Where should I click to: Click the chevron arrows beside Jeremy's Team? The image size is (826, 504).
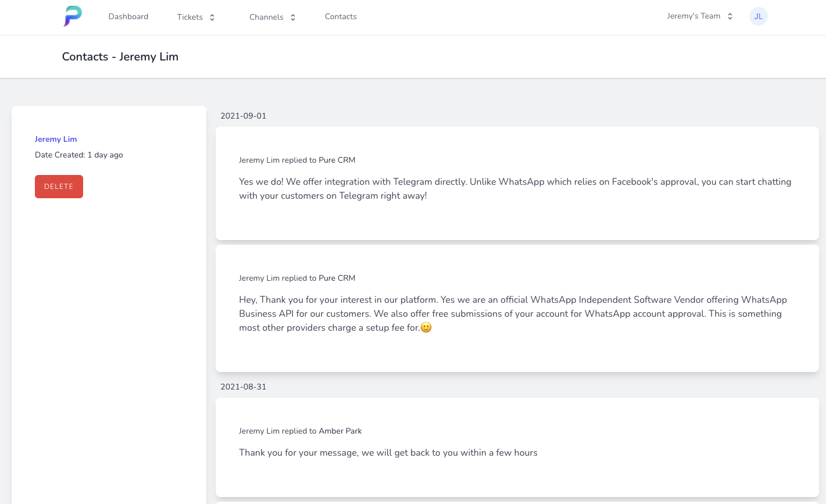click(730, 16)
